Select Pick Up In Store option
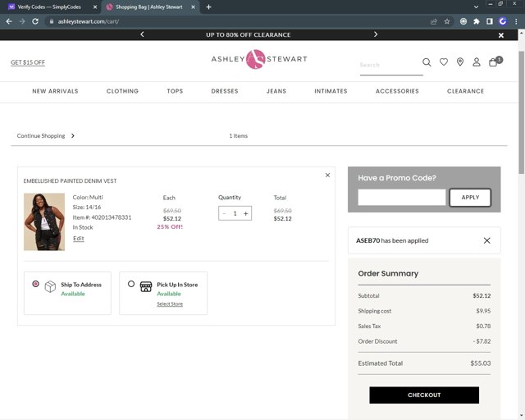 tap(131, 284)
